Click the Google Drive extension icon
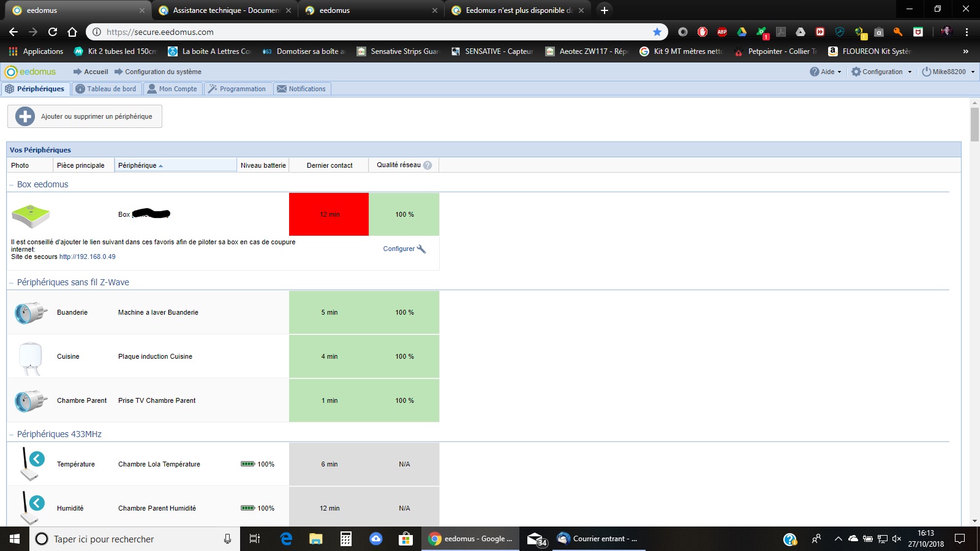Image resolution: width=980 pixels, height=551 pixels. click(742, 32)
